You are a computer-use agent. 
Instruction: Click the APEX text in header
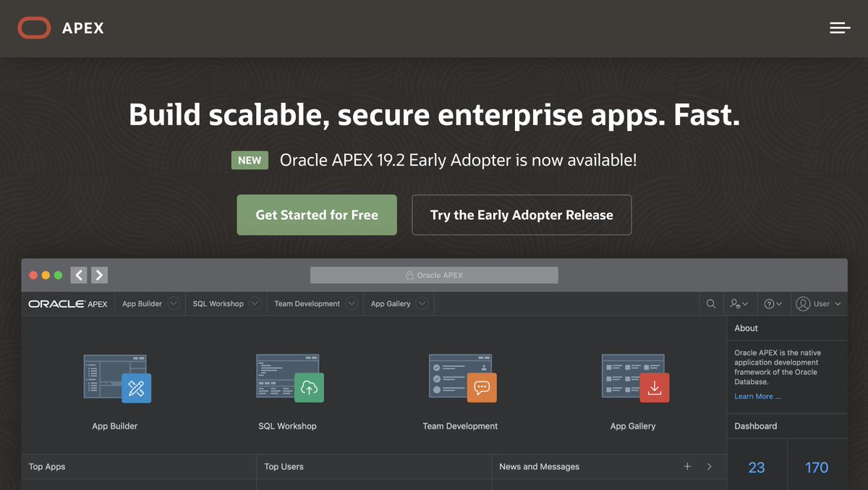coord(83,28)
